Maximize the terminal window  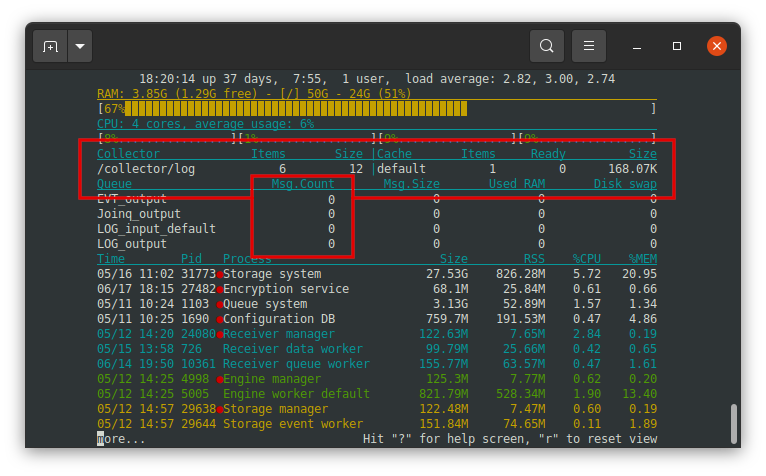tap(677, 46)
